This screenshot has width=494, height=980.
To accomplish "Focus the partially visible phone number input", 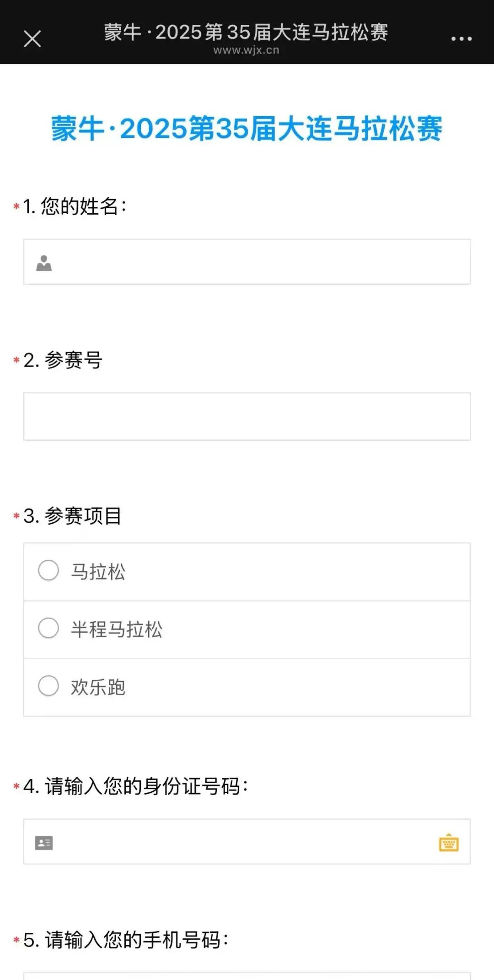I will pos(247,976).
